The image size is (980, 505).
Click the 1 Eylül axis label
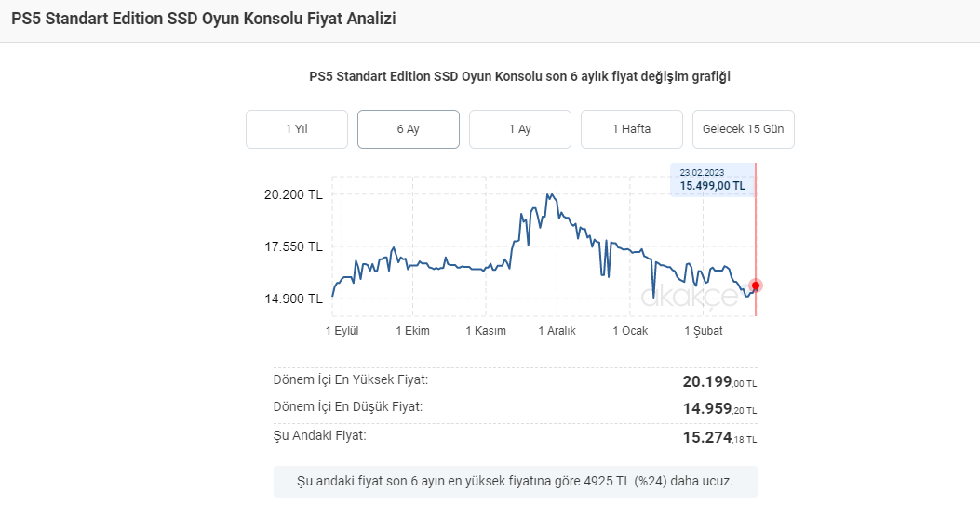click(x=342, y=331)
